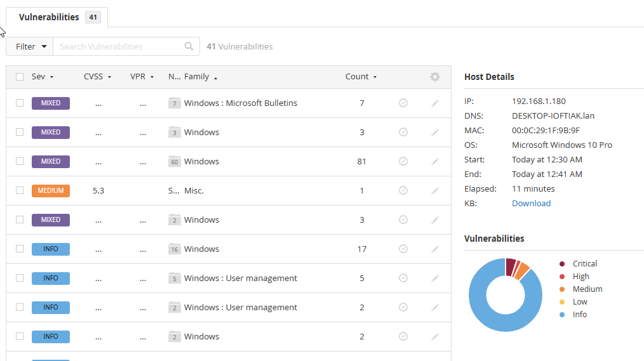This screenshot has height=361, width=644.
Task: Click the Microsoft Windows 10 Pro OS value
Action: click(562, 145)
